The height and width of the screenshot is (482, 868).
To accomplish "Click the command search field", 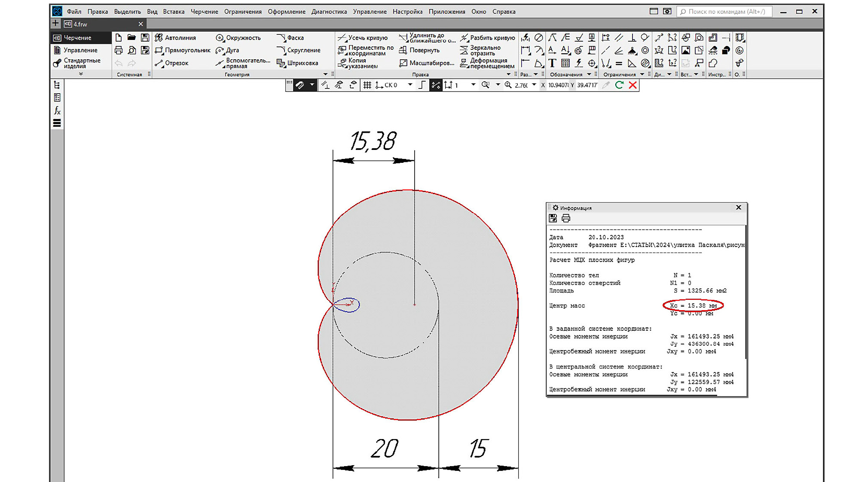I will (725, 12).
